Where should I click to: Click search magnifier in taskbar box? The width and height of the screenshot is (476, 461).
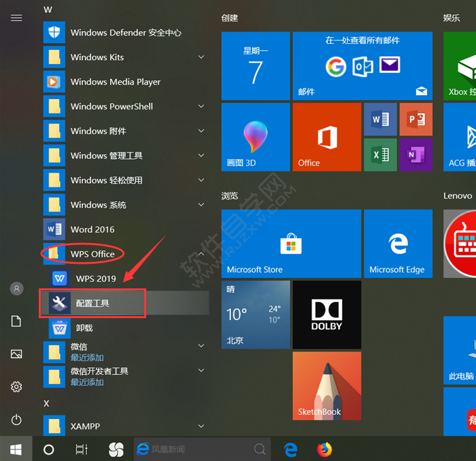pos(259,449)
